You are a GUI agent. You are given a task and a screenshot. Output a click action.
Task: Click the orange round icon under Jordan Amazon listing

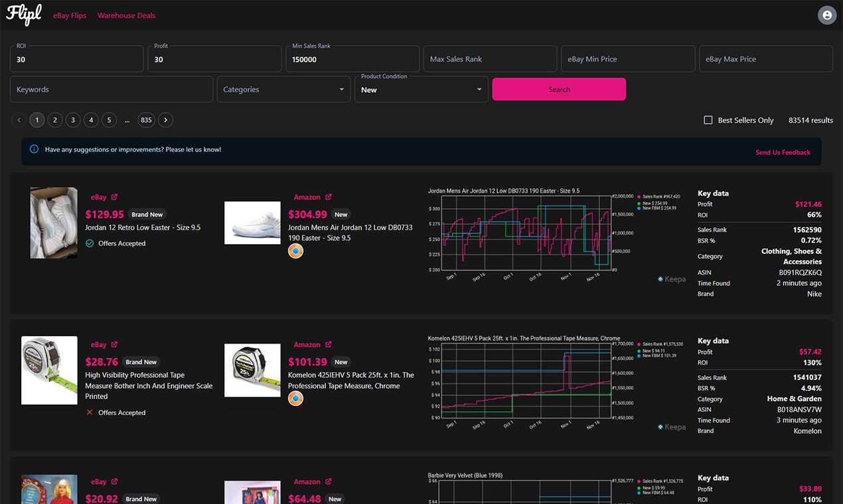point(295,251)
